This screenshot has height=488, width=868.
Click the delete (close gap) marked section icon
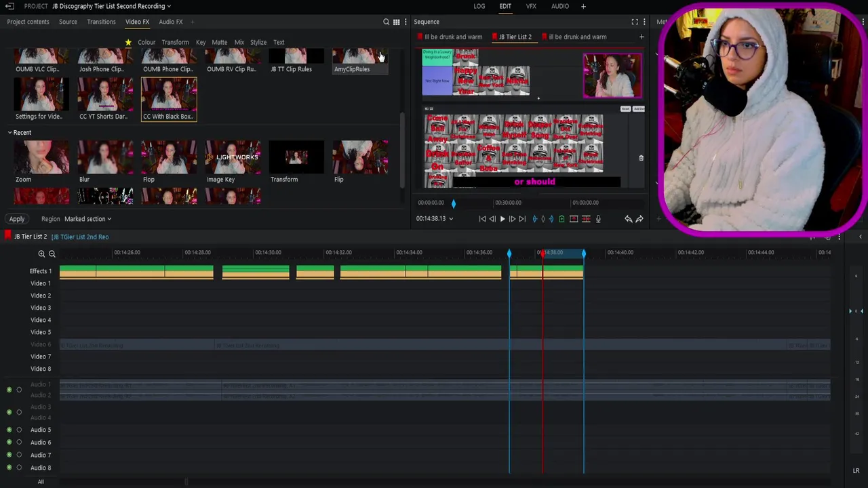click(x=586, y=219)
